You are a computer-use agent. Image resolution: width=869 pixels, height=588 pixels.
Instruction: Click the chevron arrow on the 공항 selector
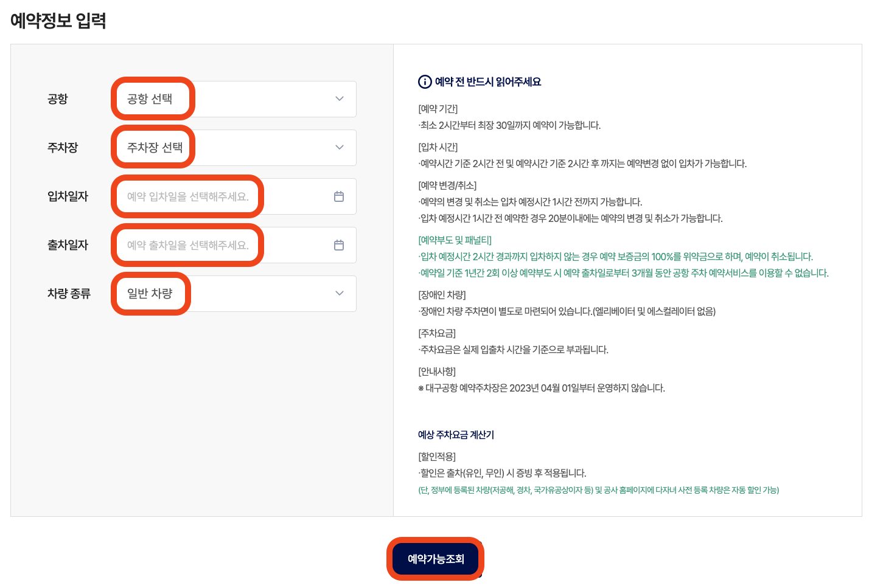(x=339, y=99)
